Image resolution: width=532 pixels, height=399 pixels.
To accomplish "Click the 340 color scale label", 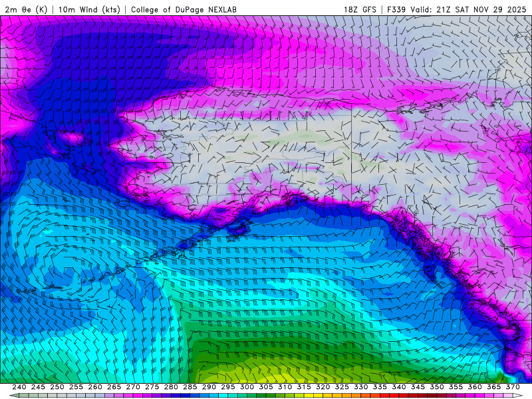I will click(x=399, y=387).
